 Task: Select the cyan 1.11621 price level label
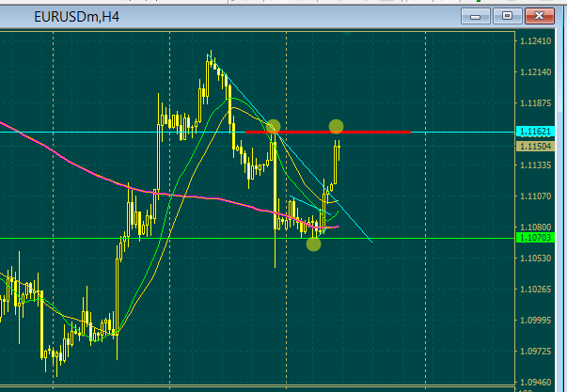coord(535,132)
